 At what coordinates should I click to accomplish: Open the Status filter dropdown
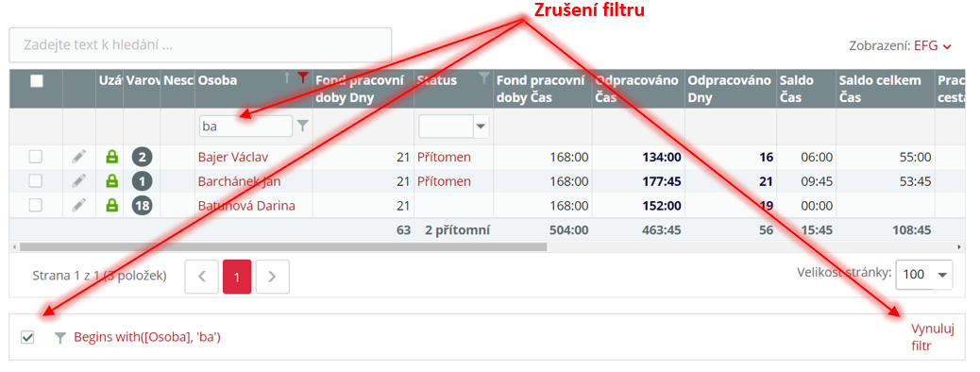click(x=481, y=127)
